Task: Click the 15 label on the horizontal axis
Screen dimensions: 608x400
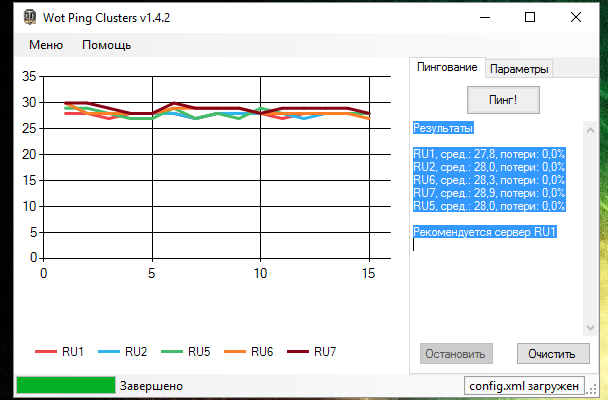Action: (369, 274)
